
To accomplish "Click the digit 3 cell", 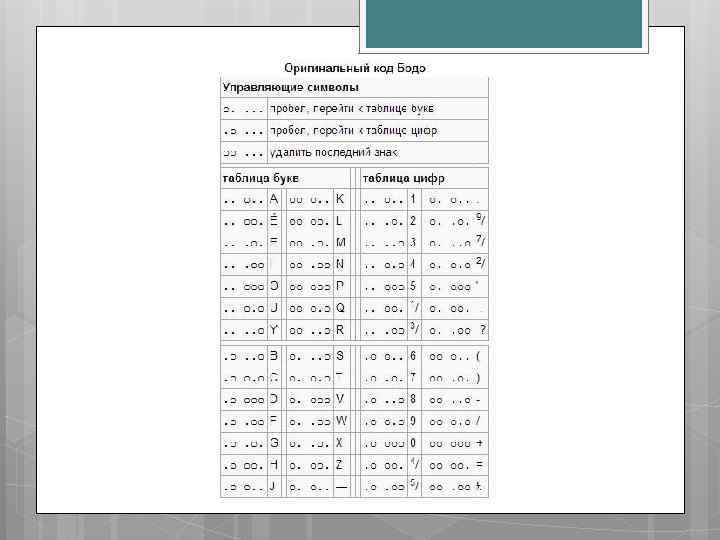I will pyautogui.click(x=413, y=242).
